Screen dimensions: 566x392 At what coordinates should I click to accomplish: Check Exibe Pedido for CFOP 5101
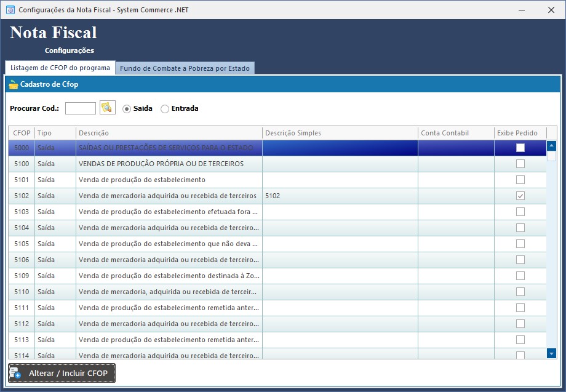point(520,180)
